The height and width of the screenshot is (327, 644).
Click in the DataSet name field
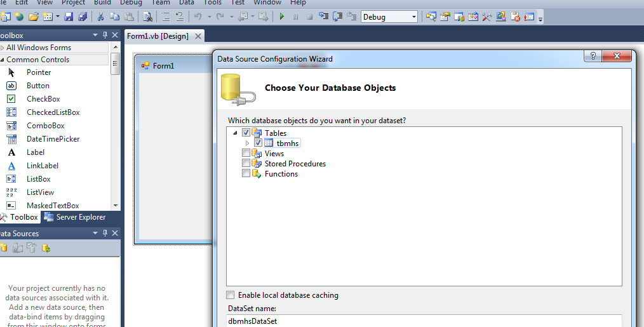[424, 321]
